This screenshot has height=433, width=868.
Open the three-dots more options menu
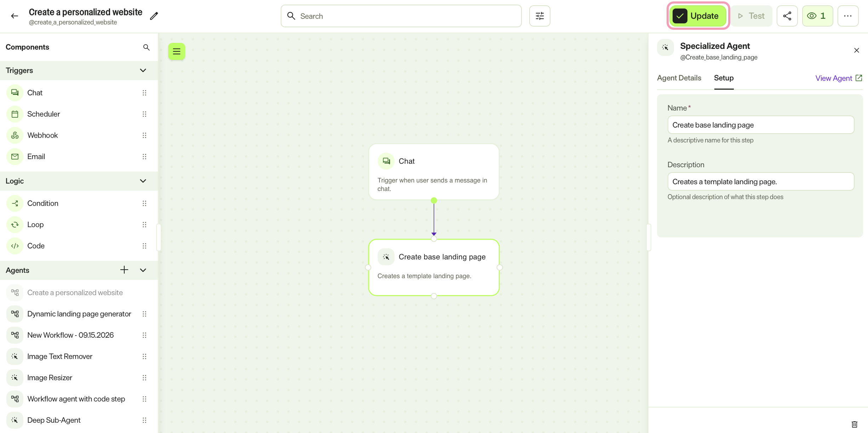coord(848,16)
